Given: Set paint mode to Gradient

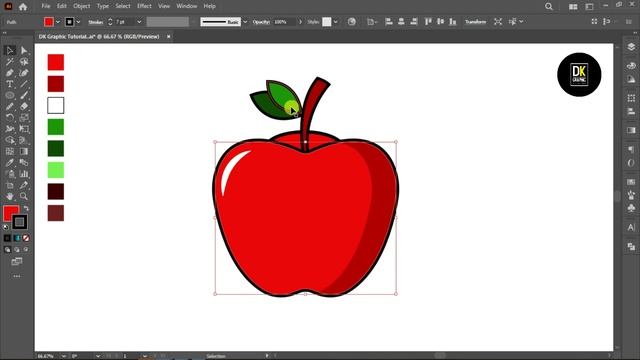Looking at the screenshot, I should click(x=17, y=238).
